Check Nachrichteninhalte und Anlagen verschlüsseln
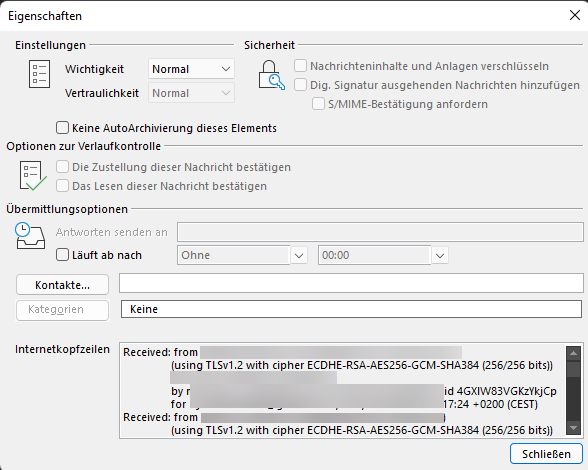This screenshot has width=588, height=470. (x=300, y=66)
